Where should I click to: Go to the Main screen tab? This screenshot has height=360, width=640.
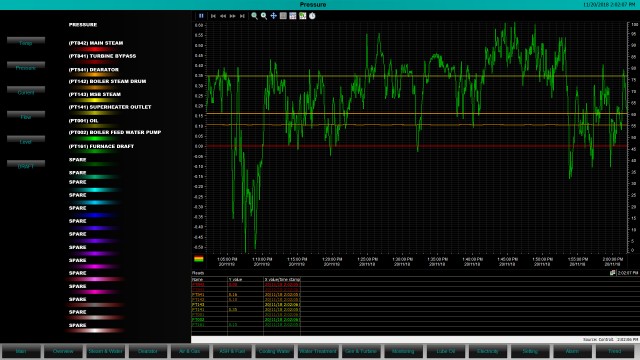pyautogui.click(x=21, y=351)
